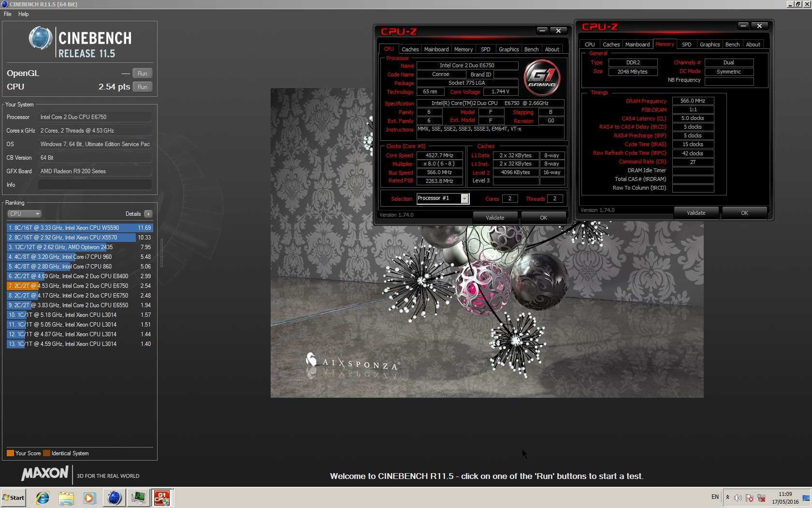The image size is (812, 508).
Task: Select ranking row 3 AMD Opteron 2435
Action: (80, 247)
